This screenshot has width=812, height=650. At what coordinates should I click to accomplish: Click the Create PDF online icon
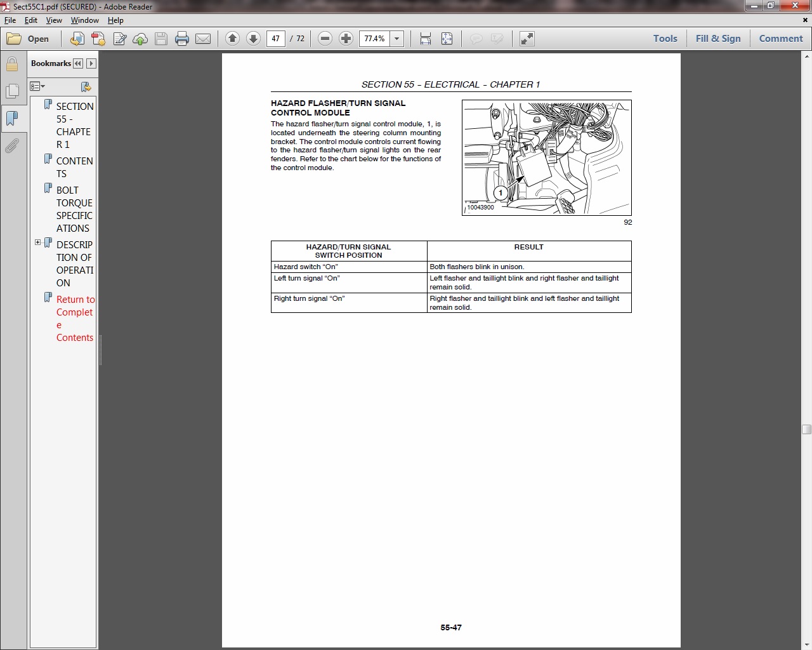pyautogui.click(x=77, y=39)
